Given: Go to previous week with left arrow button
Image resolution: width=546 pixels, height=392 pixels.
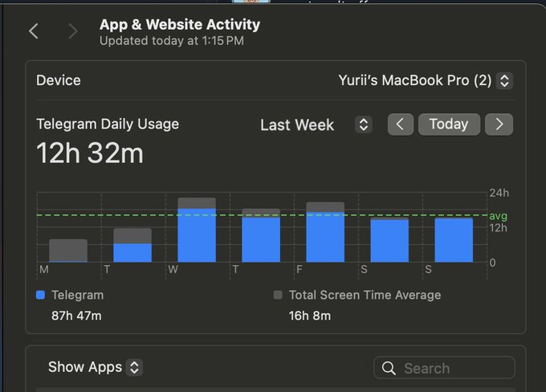Looking at the screenshot, I should point(401,125).
